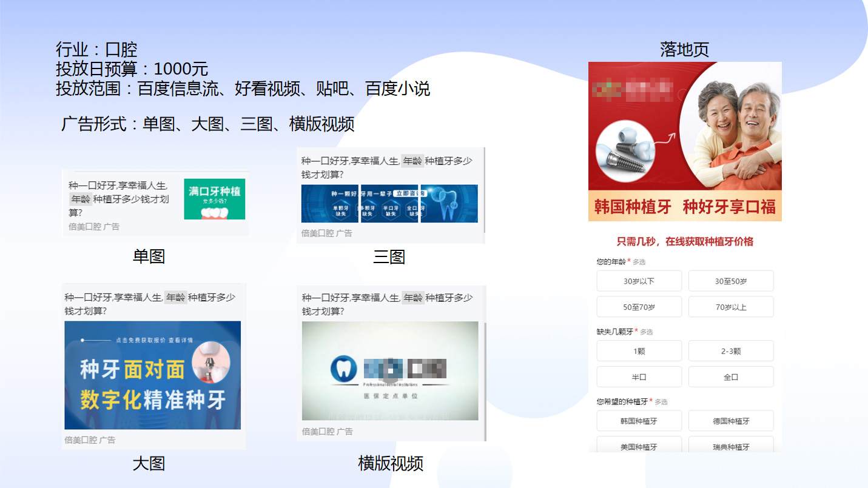Click 倍美口腔 广告 under three-image ad
This screenshot has width=868, height=488.
(x=327, y=233)
